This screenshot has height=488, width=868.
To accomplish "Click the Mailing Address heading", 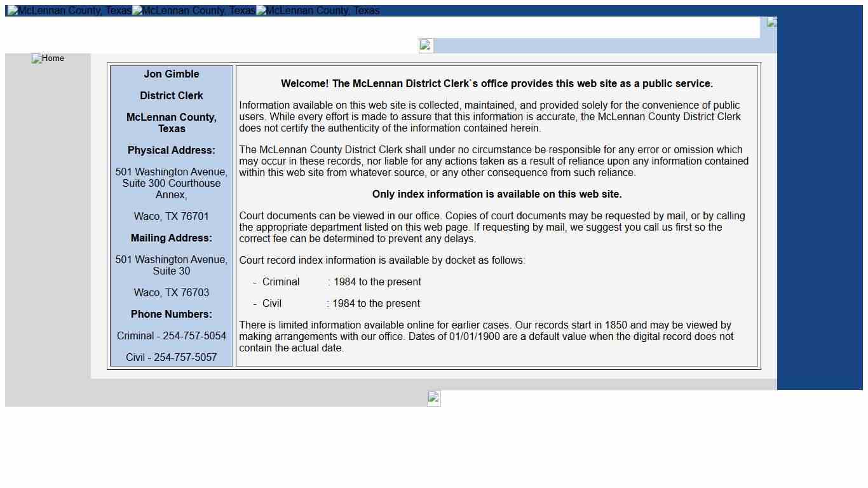I will coord(172,238).
